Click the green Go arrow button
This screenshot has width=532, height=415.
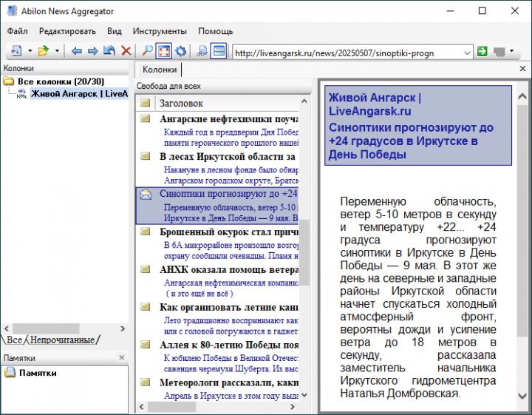pos(482,52)
